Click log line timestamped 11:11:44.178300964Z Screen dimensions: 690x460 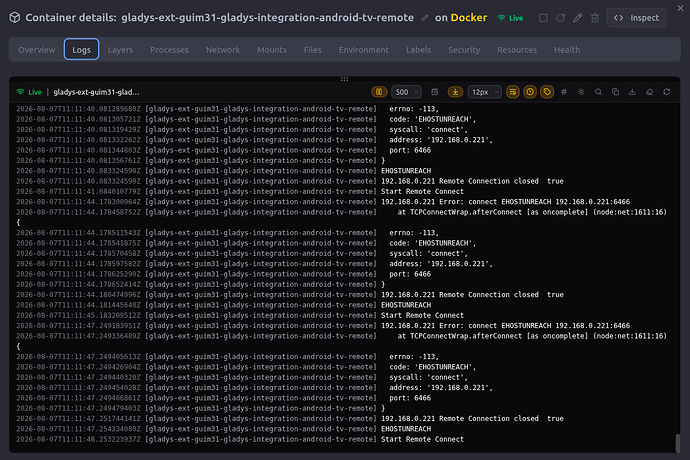point(323,202)
